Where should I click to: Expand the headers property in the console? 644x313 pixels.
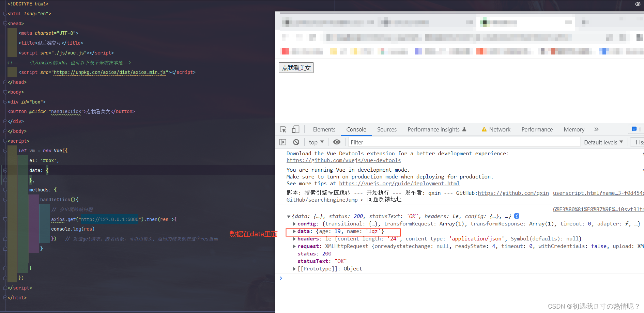pyautogui.click(x=294, y=239)
